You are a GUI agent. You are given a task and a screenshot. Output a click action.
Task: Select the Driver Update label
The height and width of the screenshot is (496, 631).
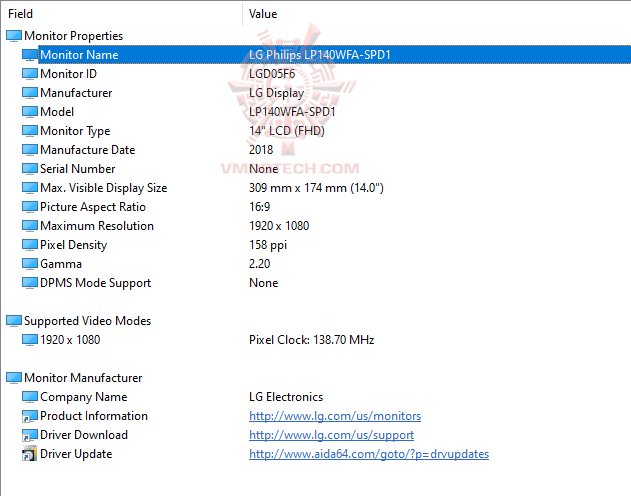coord(76,454)
